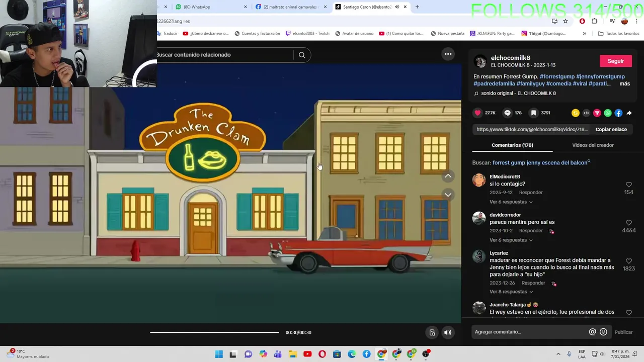Expand 8 replies under Lycartez comment
Screen dimensions: 644x362
[511, 292]
